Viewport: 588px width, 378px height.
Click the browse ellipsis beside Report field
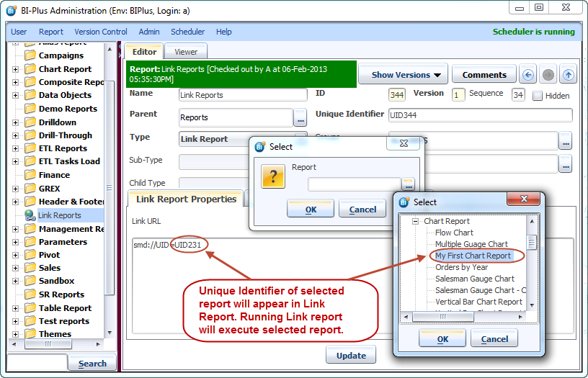409,184
